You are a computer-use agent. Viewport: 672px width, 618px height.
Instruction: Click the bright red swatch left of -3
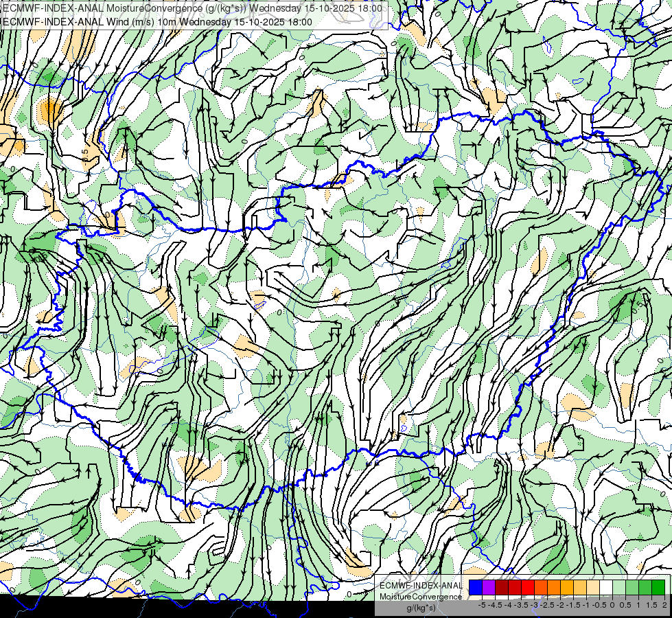(x=528, y=587)
